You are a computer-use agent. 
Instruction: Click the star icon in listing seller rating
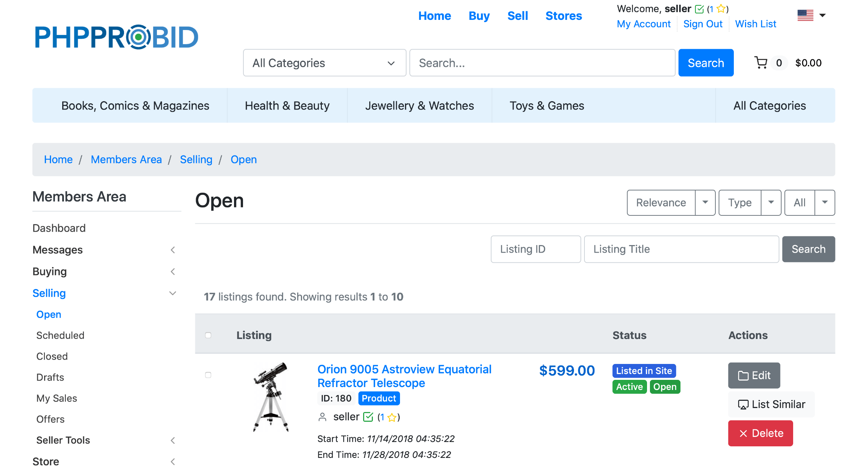pyautogui.click(x=392, y=418)
